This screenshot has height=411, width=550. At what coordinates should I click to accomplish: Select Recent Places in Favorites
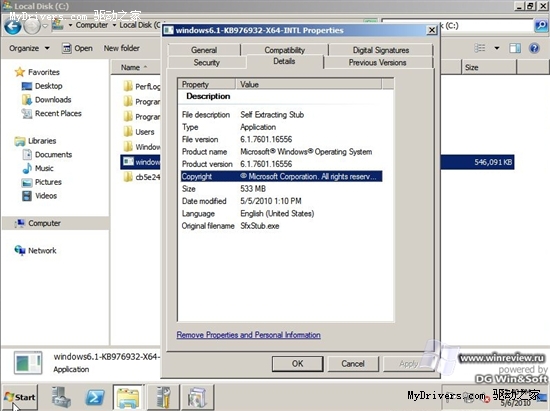(52, 113)
